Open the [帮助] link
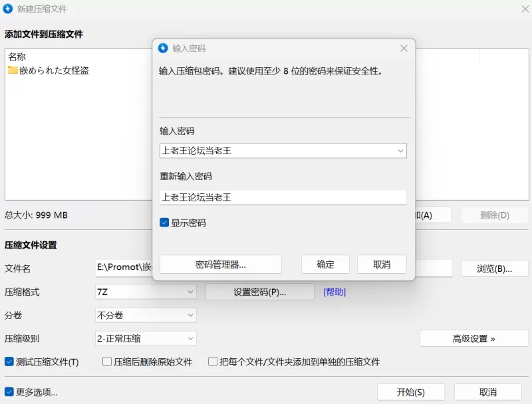Screen dimensions: 532x404 tap(334, 292)
